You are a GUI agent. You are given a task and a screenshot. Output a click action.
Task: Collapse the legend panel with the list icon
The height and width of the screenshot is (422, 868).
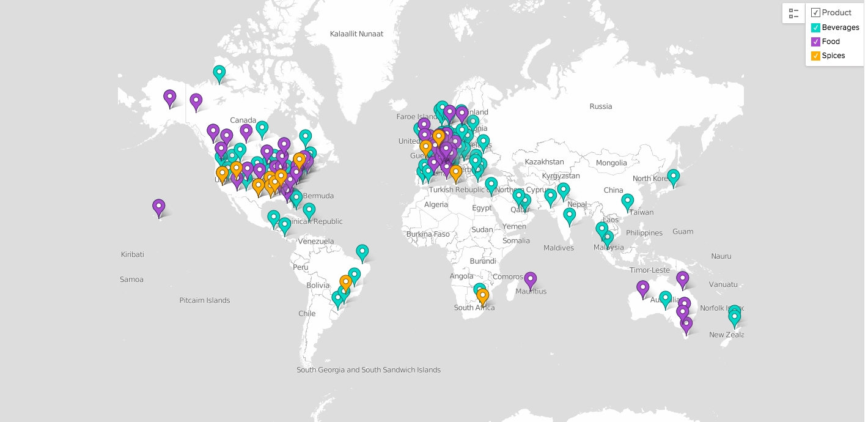(793, 13)
